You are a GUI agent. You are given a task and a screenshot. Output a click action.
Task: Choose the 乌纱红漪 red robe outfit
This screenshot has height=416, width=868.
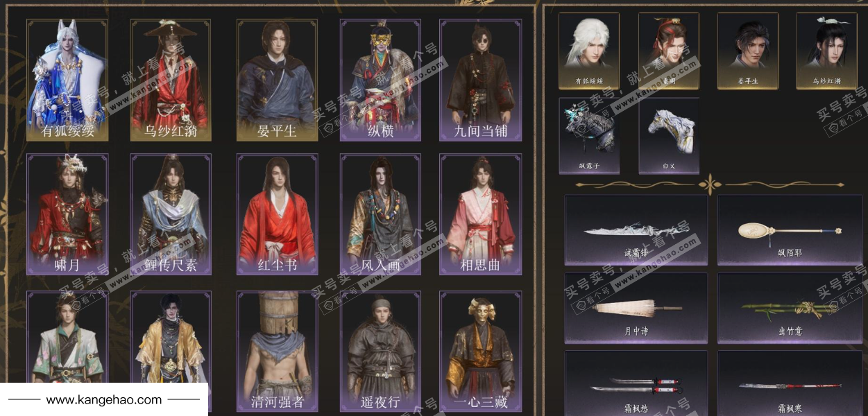pyautogui.click(x=171, y=80)
